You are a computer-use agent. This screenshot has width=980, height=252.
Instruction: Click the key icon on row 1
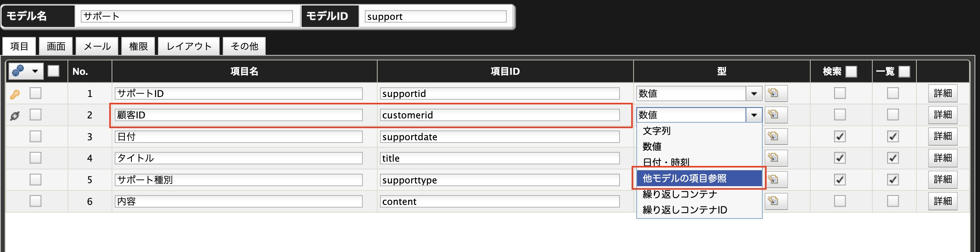point(15,94)
